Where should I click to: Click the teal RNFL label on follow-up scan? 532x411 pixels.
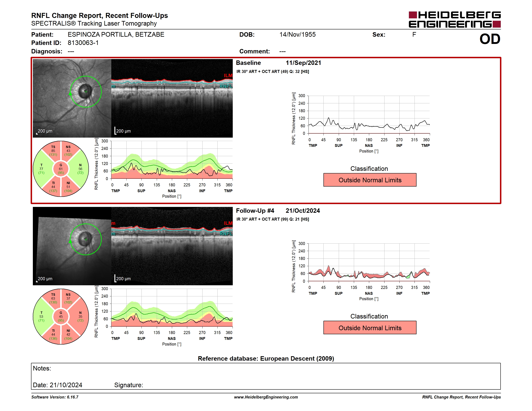tap(226, 234)
